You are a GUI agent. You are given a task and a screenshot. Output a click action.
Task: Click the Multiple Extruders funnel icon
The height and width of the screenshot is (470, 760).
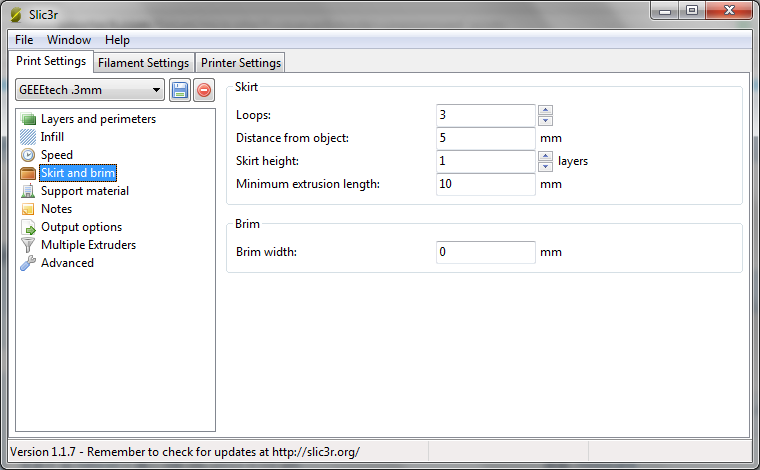[x=28, y=245]
